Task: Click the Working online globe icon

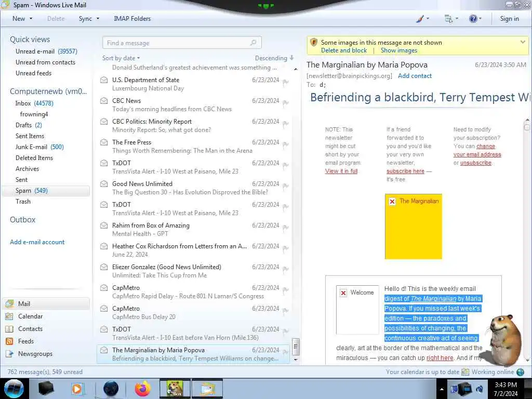Action: pos(520,372)
